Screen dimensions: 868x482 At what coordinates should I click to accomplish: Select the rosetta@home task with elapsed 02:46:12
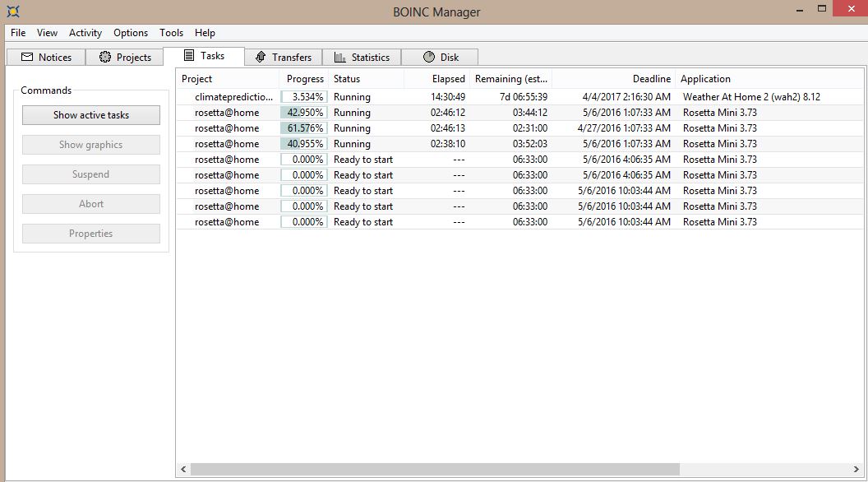coord(519,113)
